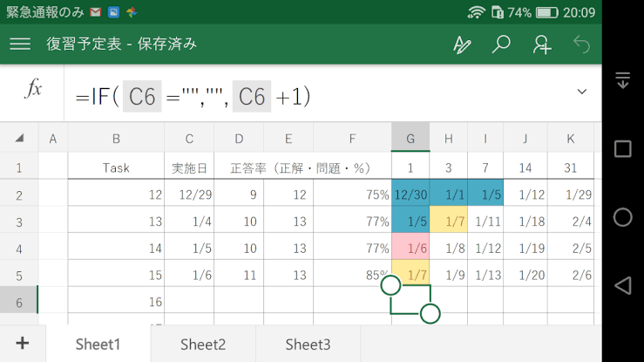Select column F header

(352, 139)
